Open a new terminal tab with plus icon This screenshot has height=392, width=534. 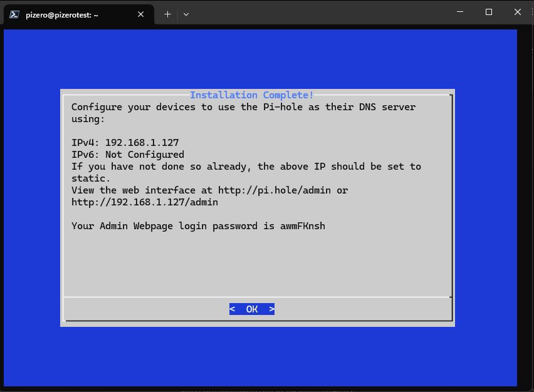pos(167,13)
